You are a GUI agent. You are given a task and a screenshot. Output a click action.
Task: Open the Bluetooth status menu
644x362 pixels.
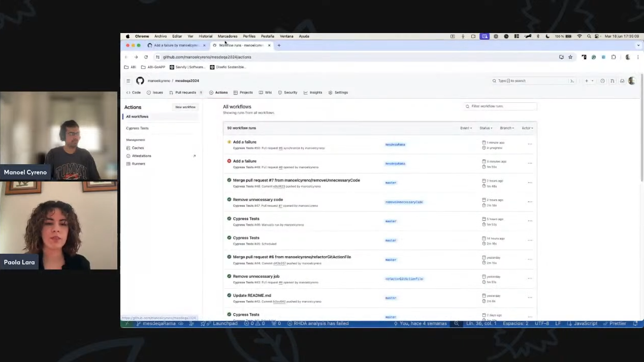coord(538,37)
